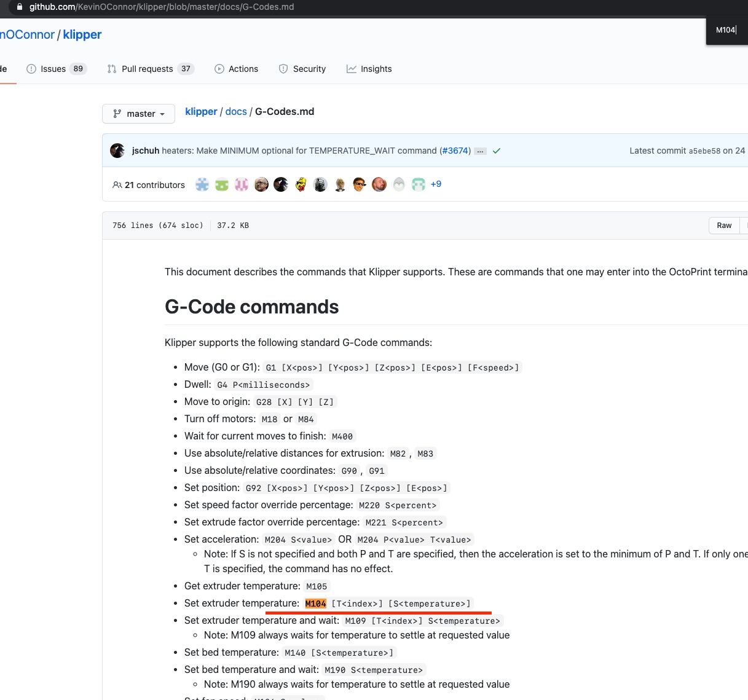
Task: Open the Security tab
Action: [302, 69]
